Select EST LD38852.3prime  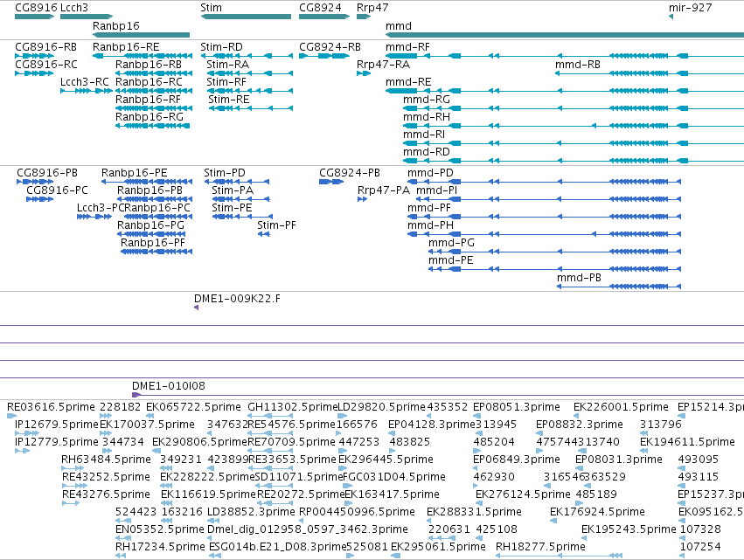[251, 512]
